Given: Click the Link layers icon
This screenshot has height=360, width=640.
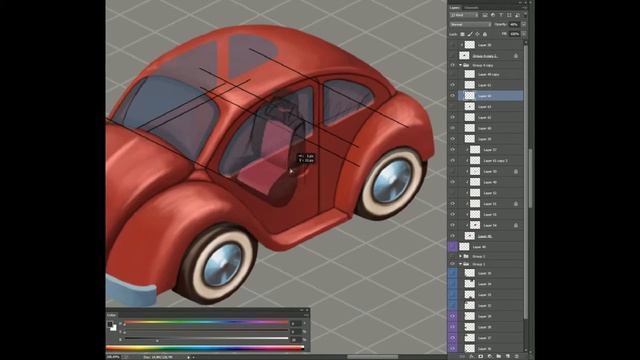Looking at the screenshot, I should [462, 356].
